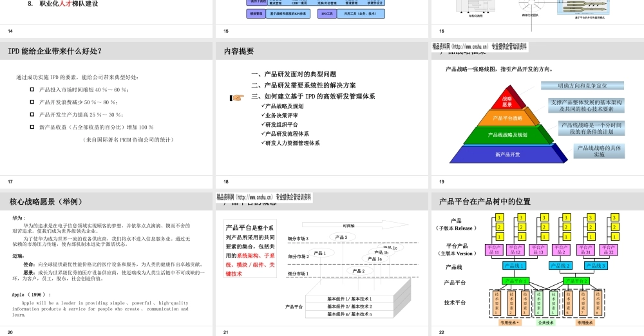The width and height of the screenshot is (644, 336).
Task: Click the pink 平台产品 11 box
Action: [x=494, y=250]
